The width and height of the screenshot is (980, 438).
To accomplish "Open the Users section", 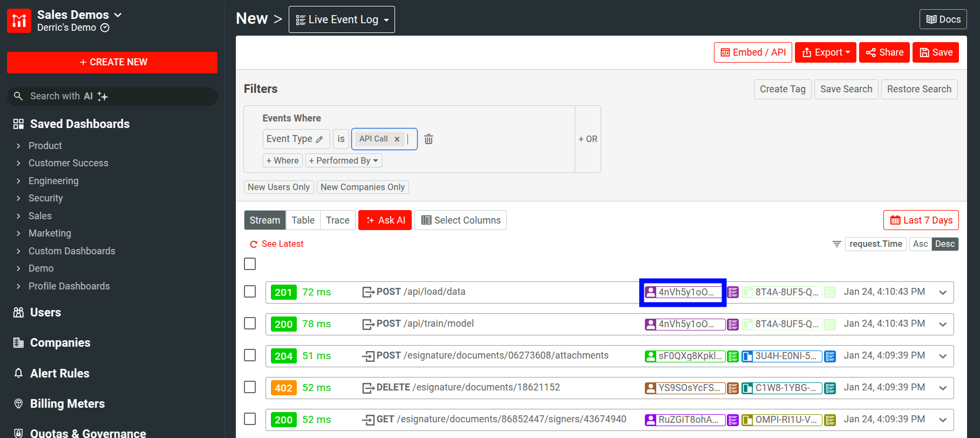I will pos(45,312).
